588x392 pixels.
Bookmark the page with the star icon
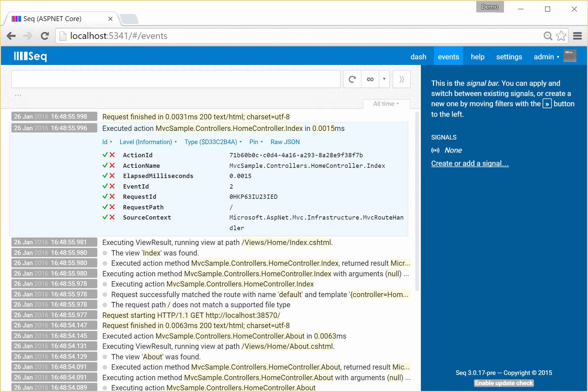(561, 36)
